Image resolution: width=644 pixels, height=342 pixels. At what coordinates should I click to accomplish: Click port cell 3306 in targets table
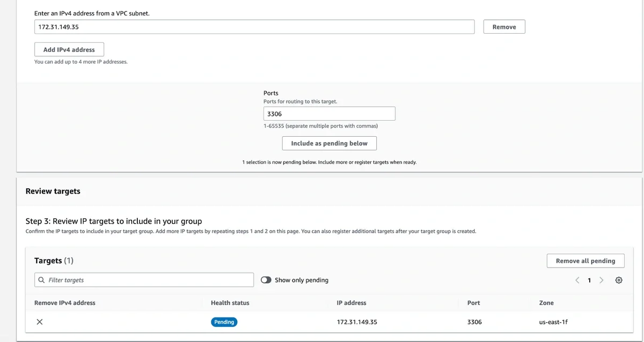(474, 322)
